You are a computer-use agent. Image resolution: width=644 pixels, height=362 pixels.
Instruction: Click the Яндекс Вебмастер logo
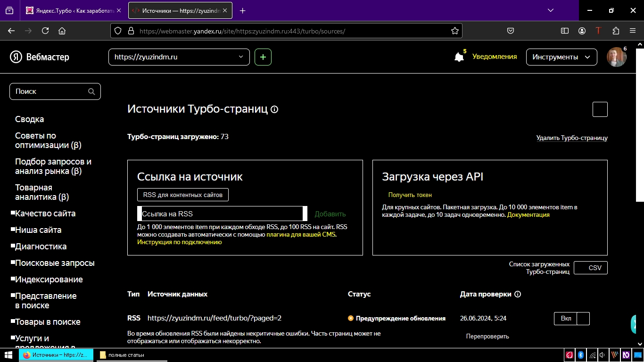(40, 57)
